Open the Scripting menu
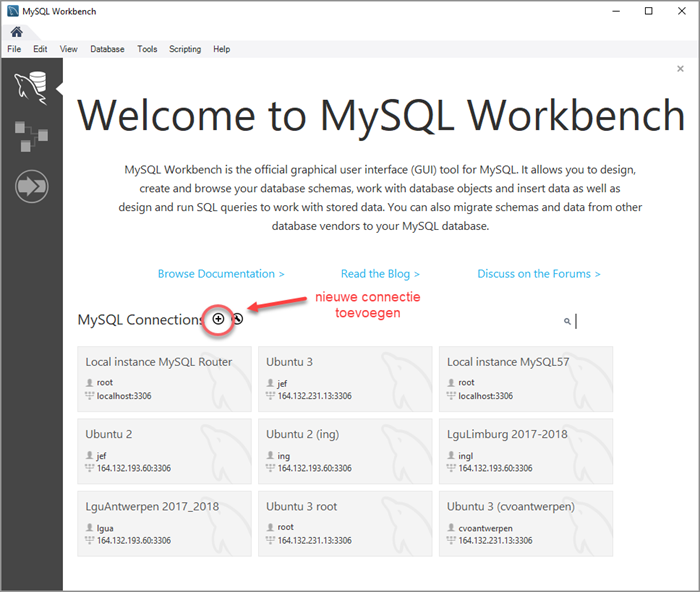 [185, 49]
